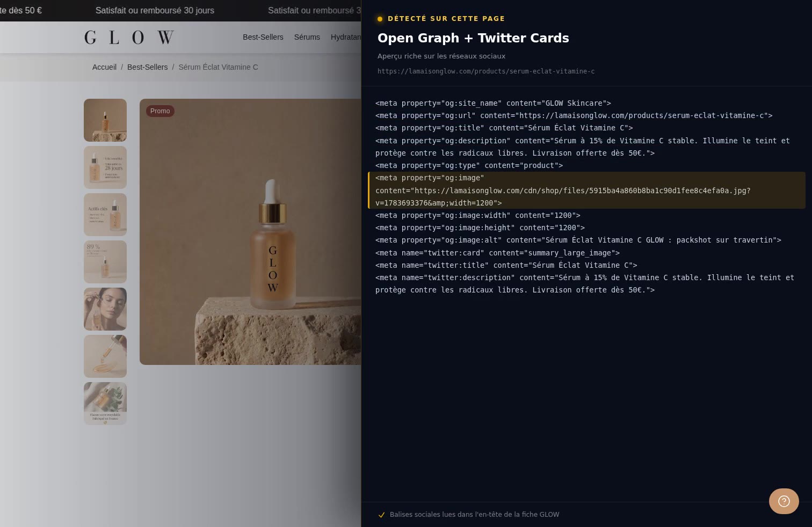Select the 89 % statistic thumbnail

(x=105, y=262)
